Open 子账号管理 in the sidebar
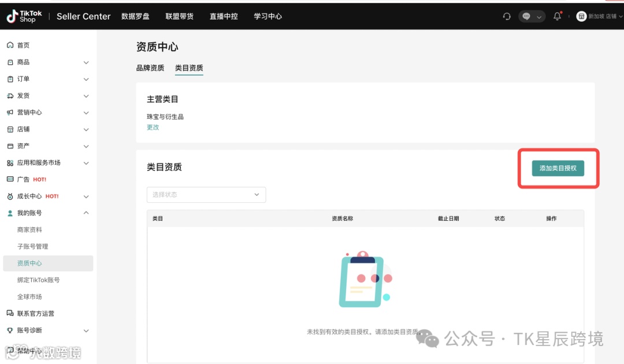This screenshot has width=624, height=364. click(32, 246)
